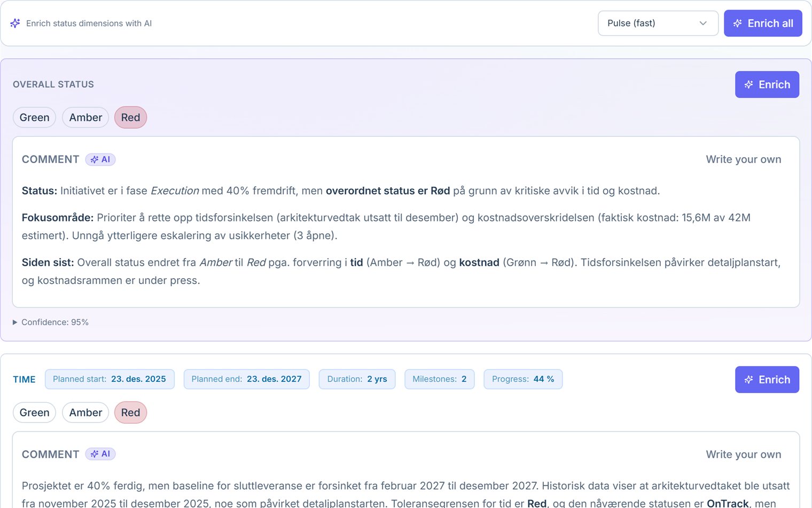Click the Overall Status comment text area
The height and width of the screenshot is (508, 812).
406,235
